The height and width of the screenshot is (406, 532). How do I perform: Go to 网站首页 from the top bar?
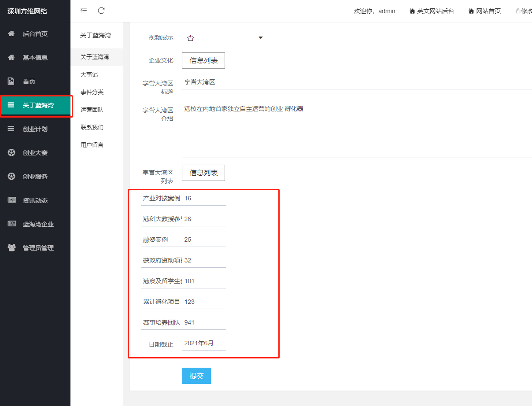click(484, 11)
